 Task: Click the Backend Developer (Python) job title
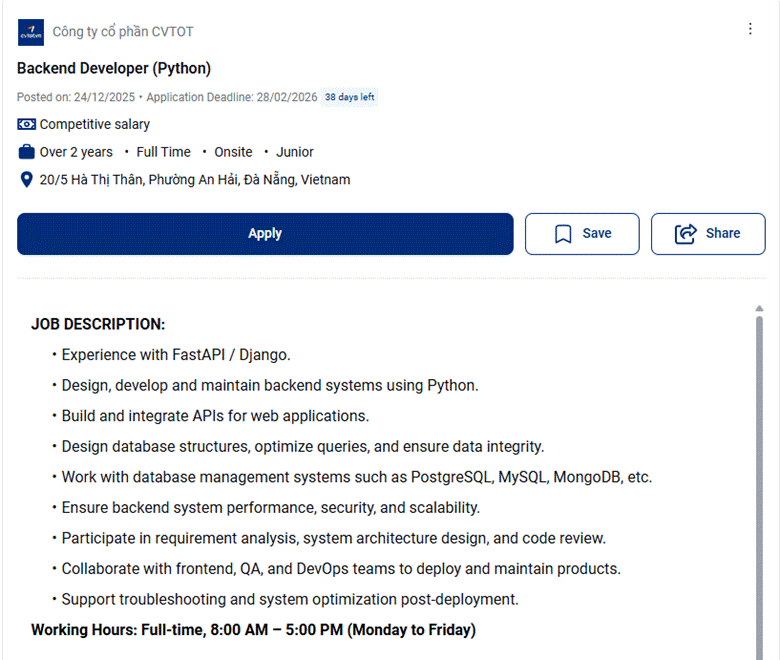click(114, 68)
